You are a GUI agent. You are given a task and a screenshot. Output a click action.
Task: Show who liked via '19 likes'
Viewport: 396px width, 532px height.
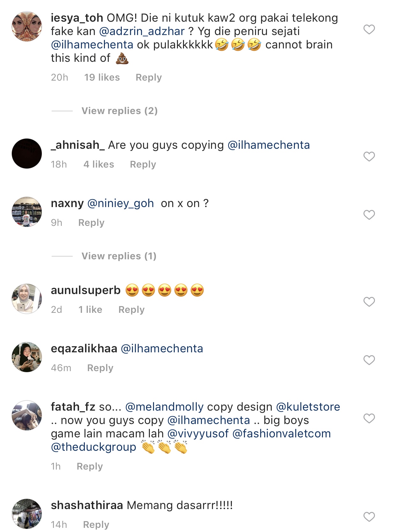coord(102,77)
